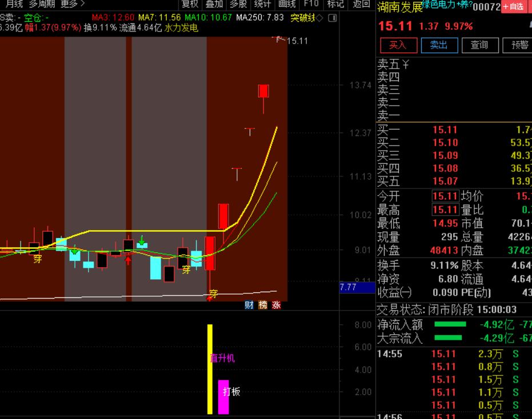The image size is (532, 419).
Task: Click the blue 7.77 price axis marker
Action: (x=349, y=287)
